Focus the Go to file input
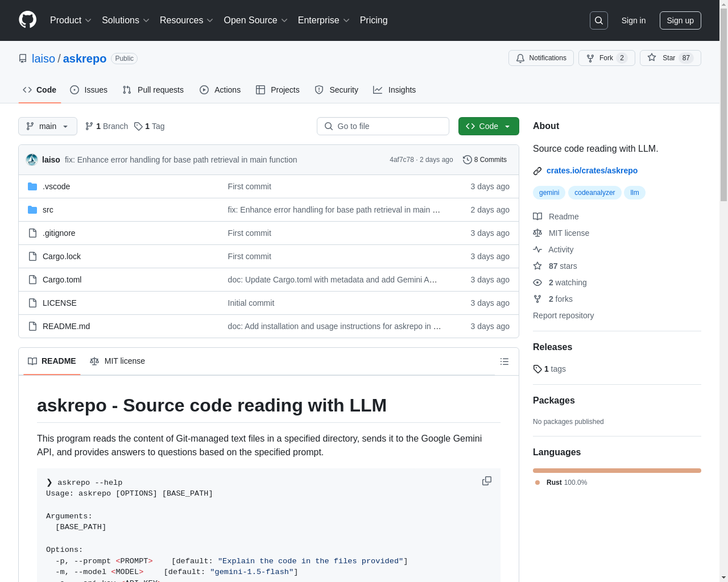 click(x=383, y=126)
